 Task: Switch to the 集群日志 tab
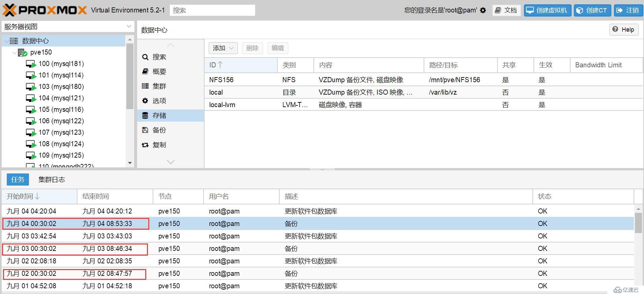pos(52,179)
